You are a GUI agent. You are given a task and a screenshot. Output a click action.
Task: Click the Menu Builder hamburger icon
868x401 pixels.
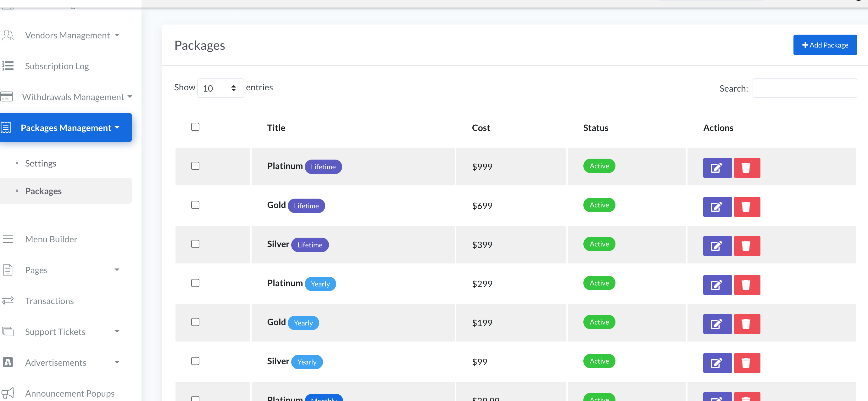click(x=8, y=239)
